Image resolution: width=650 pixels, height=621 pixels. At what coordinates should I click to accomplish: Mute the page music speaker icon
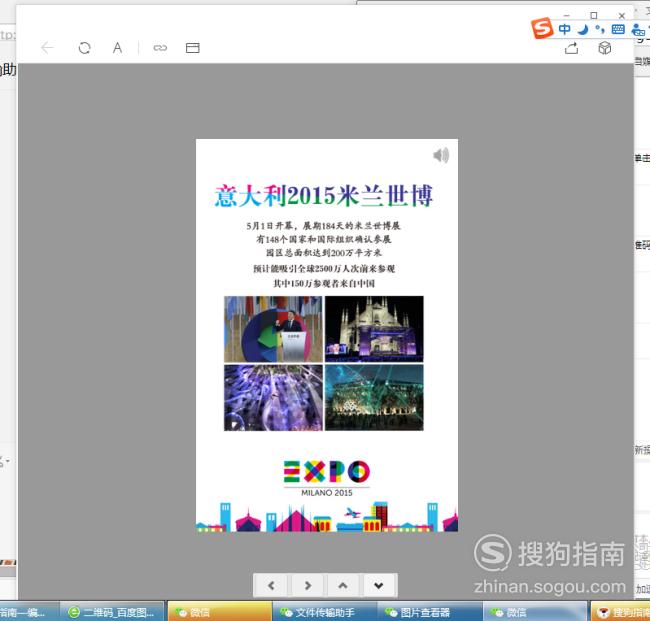(x=441, y=155)
